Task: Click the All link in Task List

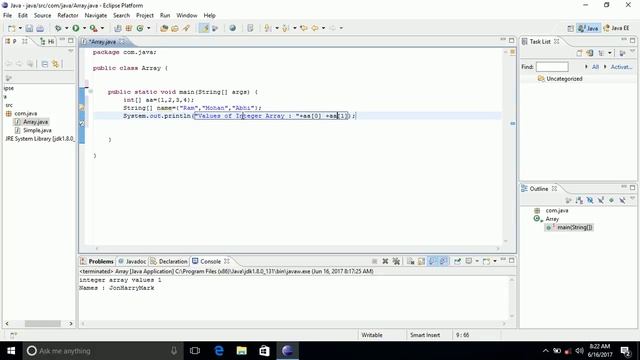Action: (595, 67)
